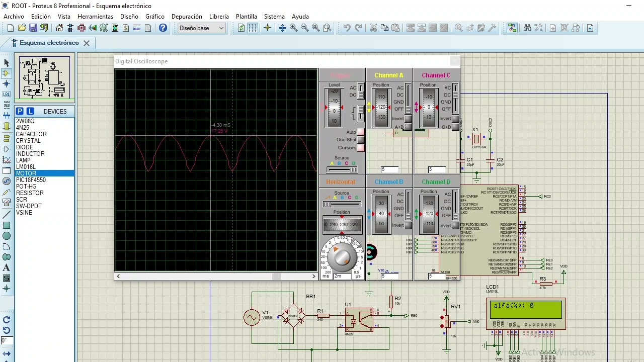
Task: Toggle the trigger One-Shot button
Action: 361,140
